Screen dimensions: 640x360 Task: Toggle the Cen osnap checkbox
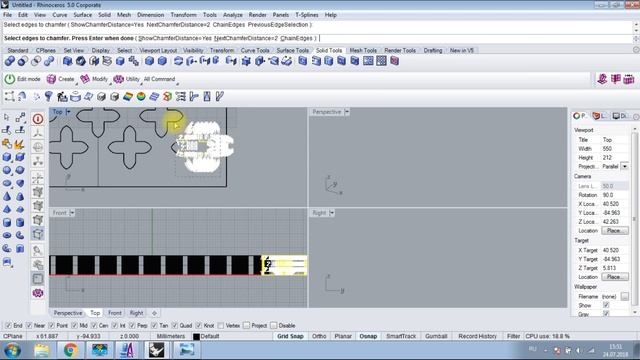pos(94,326)
